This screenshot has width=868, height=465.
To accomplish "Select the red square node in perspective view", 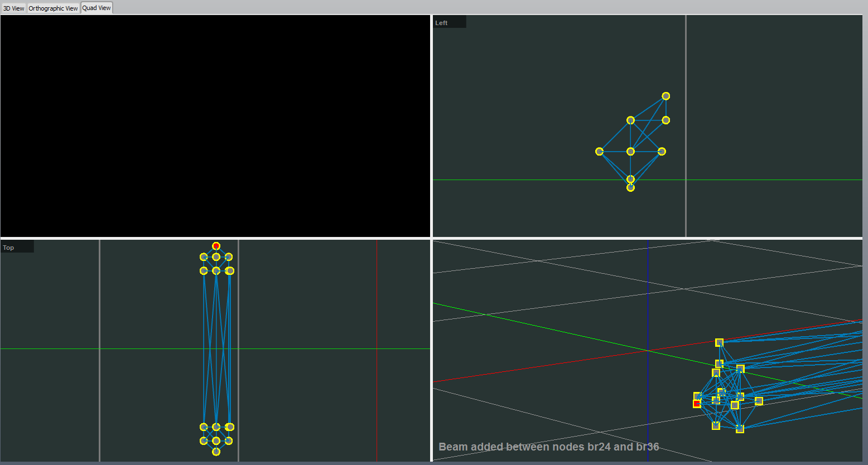I will coord(697,404).
